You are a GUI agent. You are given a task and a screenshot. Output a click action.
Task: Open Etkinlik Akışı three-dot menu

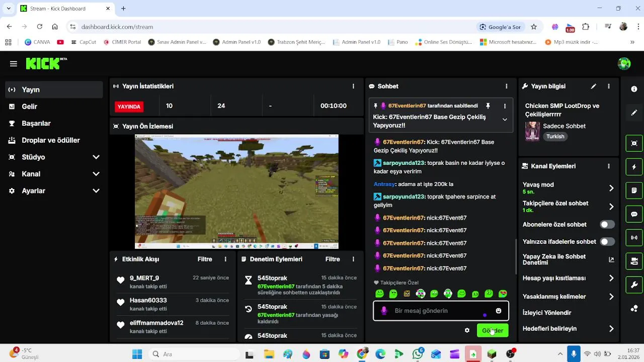(x=225, y=259)
